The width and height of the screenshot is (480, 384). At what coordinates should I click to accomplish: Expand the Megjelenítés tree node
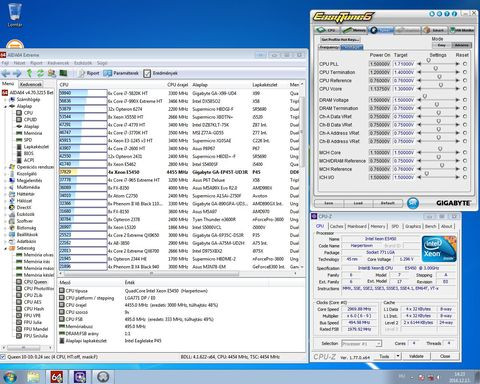pyautogui.click(x=6, y=180)
